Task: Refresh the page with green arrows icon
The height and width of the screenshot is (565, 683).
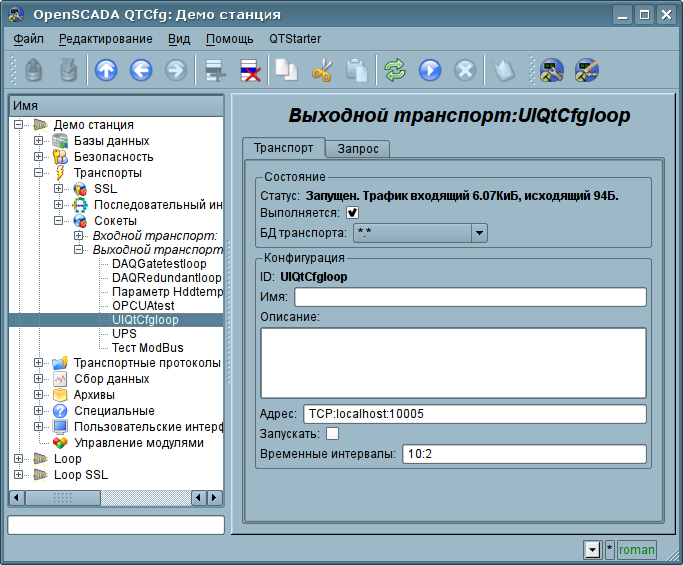Action: click(395, 70)
